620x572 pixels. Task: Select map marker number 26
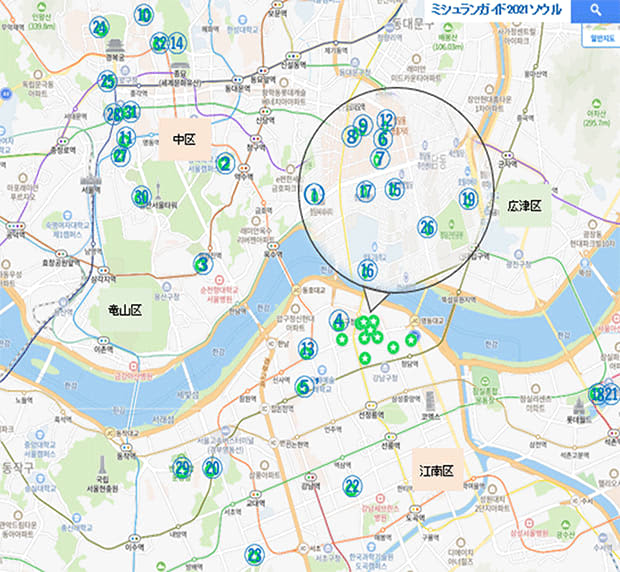point(427,228)
